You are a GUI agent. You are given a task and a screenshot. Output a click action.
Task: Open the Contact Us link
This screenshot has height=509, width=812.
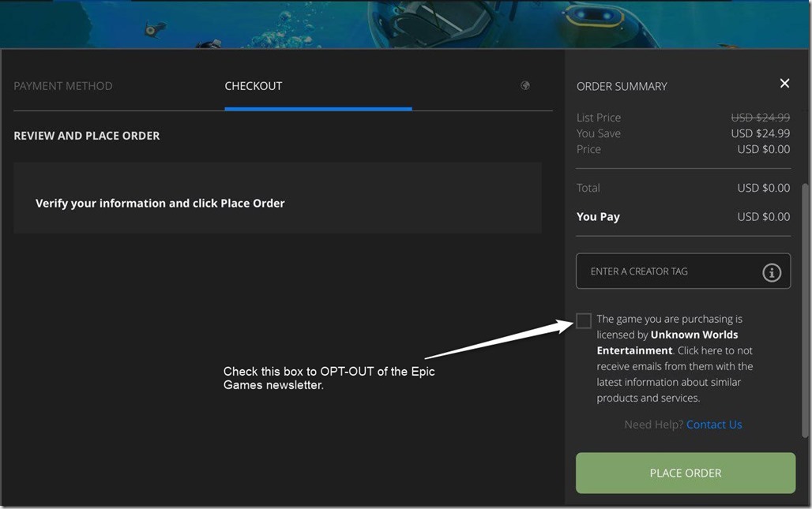pos(714,425)
